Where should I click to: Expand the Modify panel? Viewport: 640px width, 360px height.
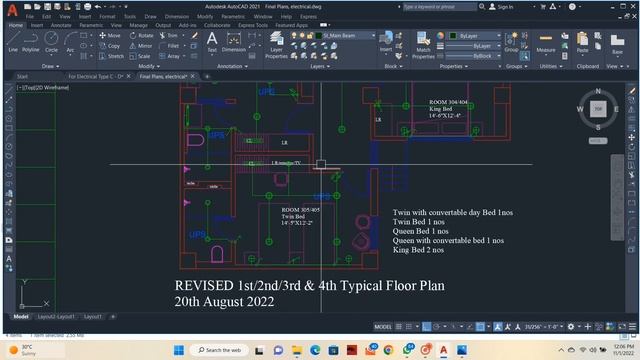click(x=149, y=66)
